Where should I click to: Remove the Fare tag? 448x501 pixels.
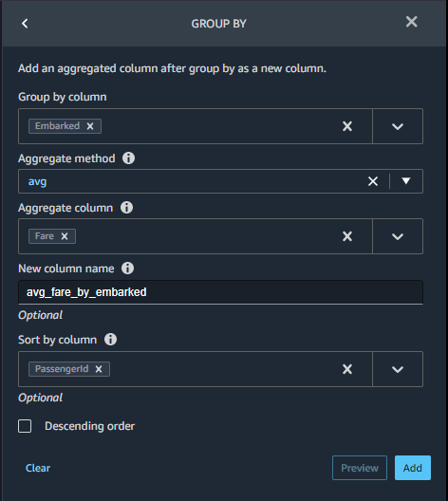click(65, 236)
